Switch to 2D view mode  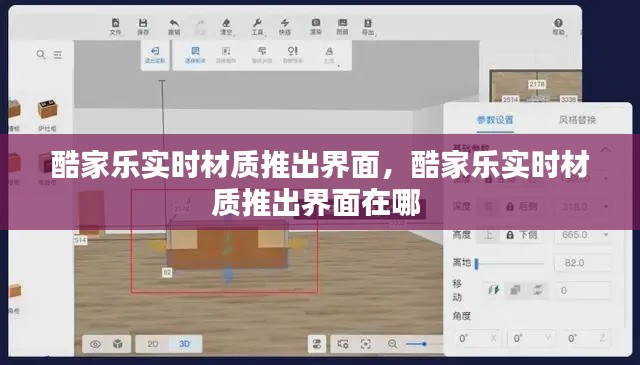point(153,344)
